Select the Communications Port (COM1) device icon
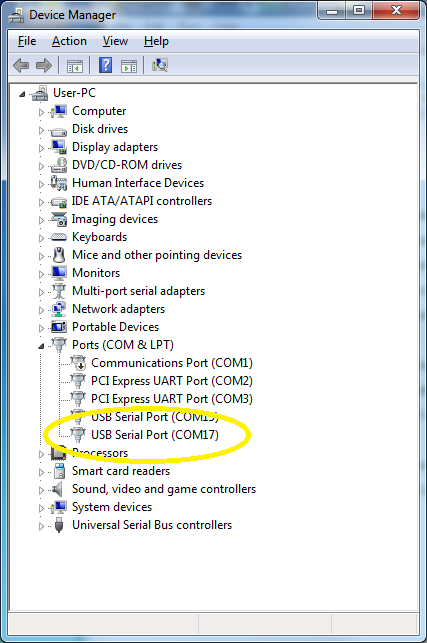The image size is (427, 643). point(78,363)
